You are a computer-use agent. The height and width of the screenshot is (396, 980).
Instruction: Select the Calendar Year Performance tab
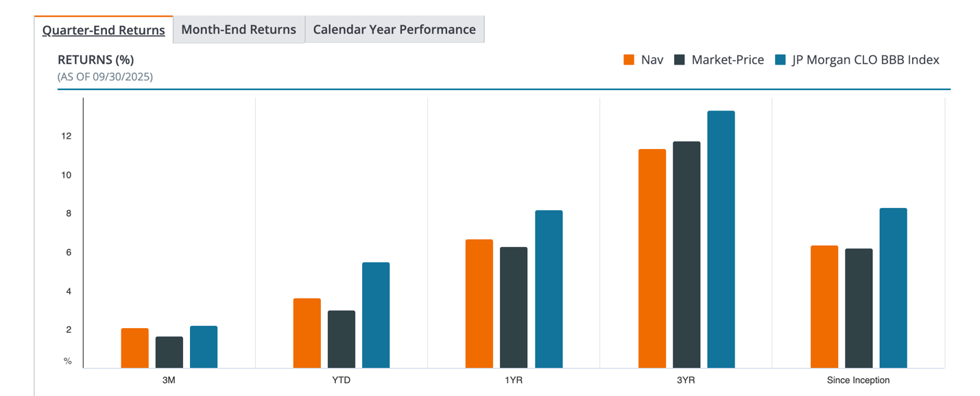pos(394,30)
